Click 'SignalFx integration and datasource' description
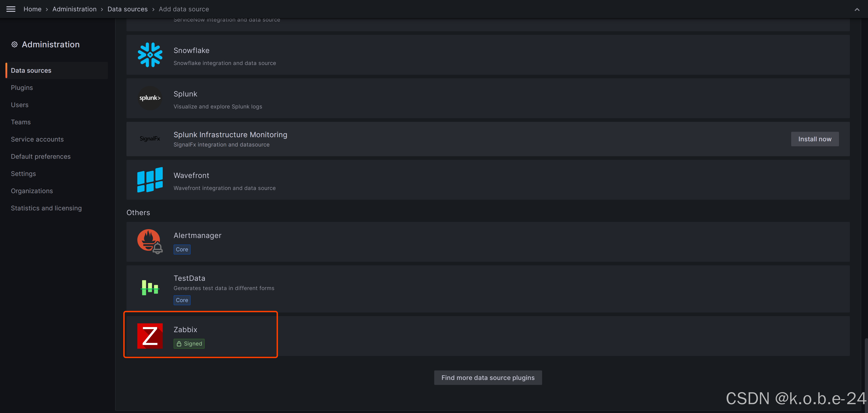The image size is (868, 413). click(221, 145)
